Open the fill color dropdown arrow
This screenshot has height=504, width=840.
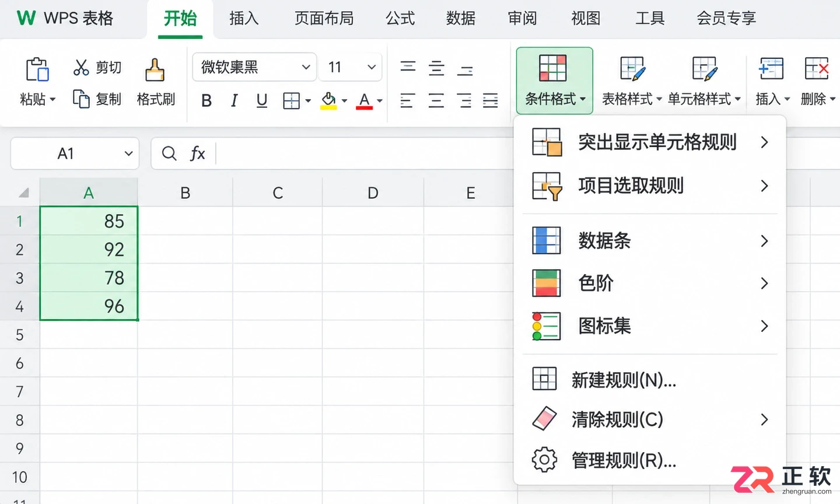tap(344, 101)
